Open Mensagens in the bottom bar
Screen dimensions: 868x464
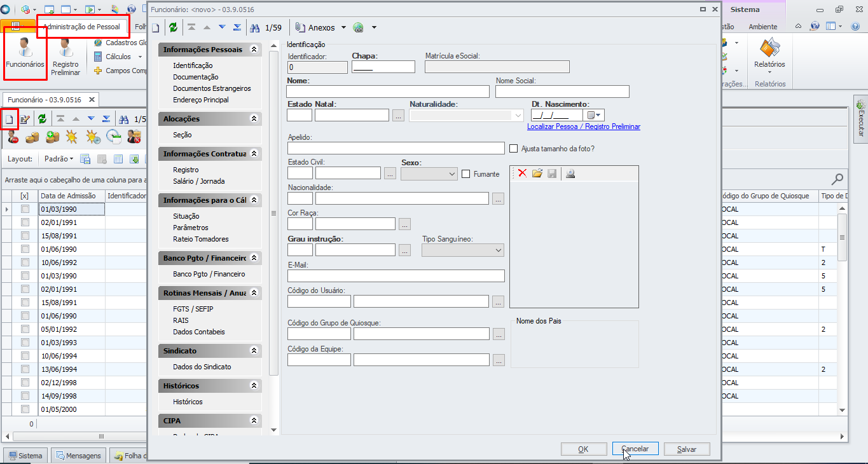click(79, 456)
